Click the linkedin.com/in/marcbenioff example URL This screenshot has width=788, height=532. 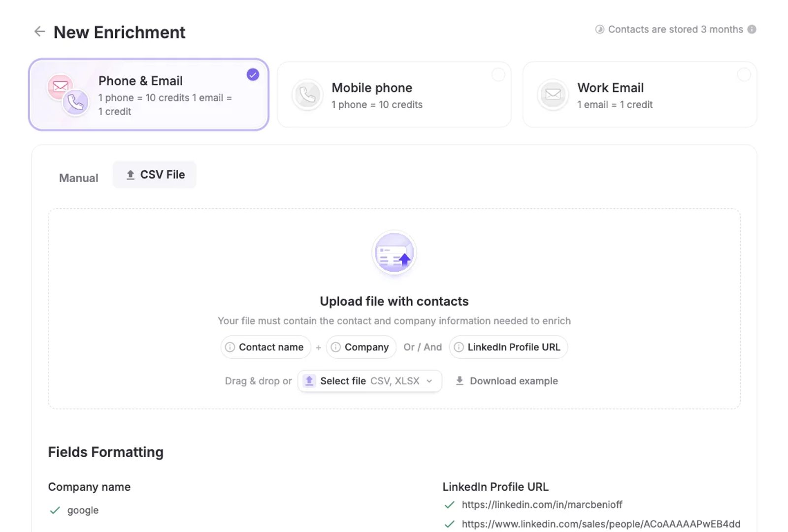coord(542,505)
